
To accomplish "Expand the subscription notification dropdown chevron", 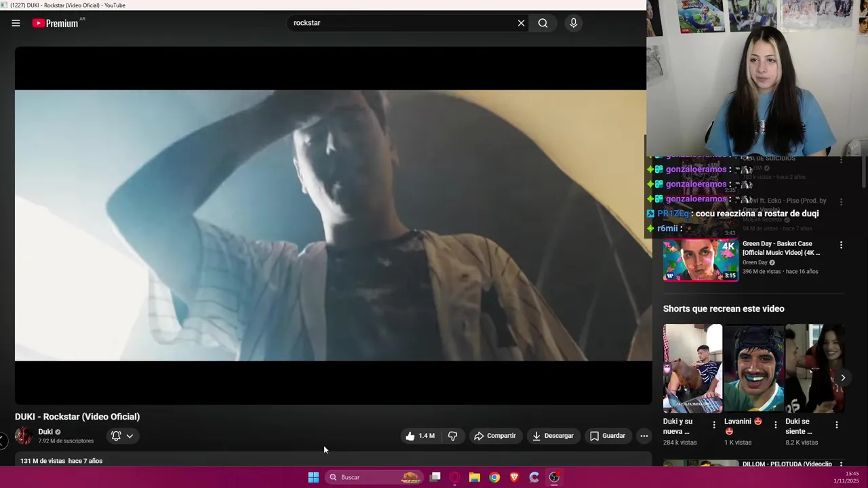I will 130,436.
